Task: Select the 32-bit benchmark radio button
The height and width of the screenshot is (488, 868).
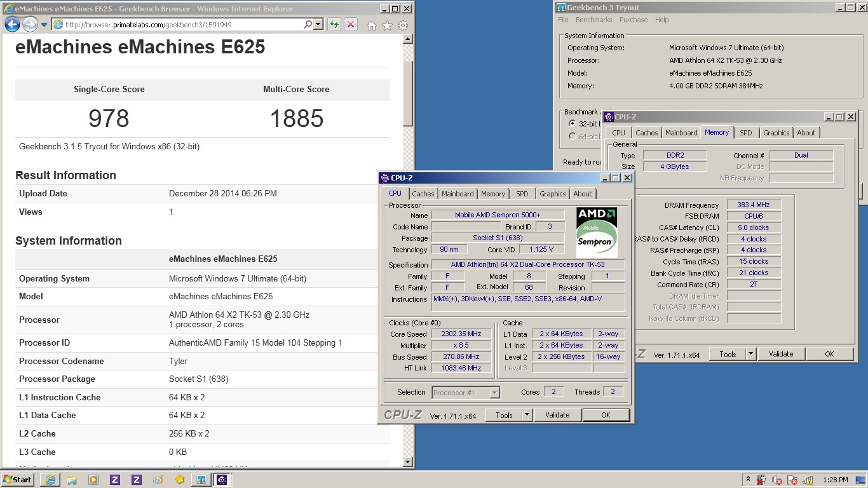Action: 573,124
